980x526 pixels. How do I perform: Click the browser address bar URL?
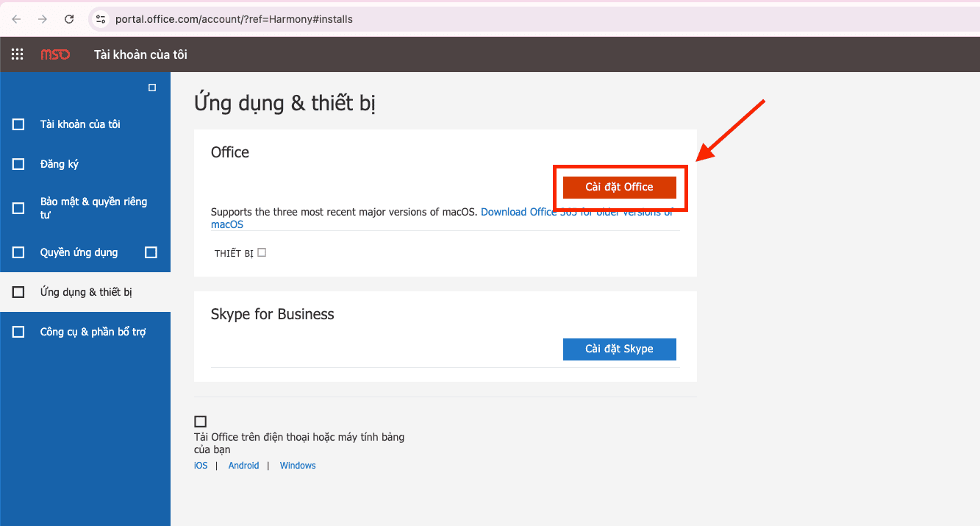tap(234, 19)
